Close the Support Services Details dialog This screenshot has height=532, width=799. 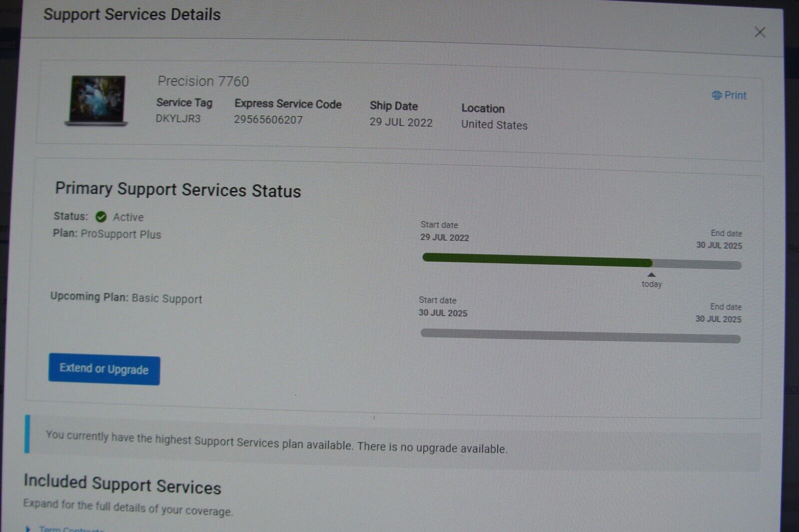(760, 32)
